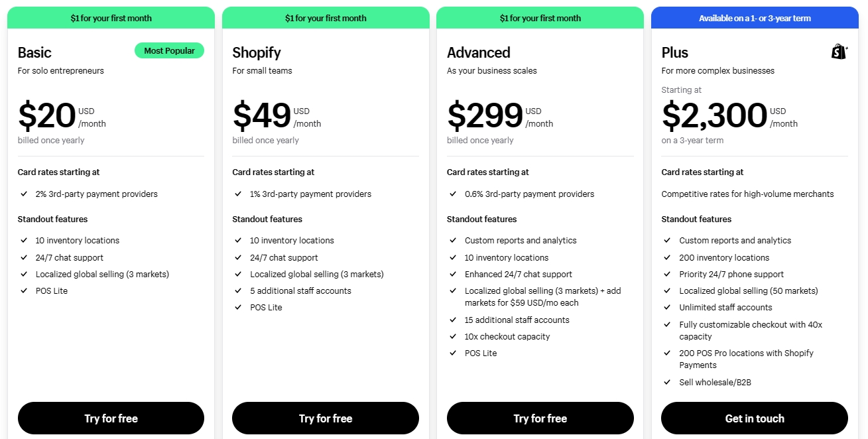This screenshot has height=439, width=868.
Task: Click the checkmark beside Sell wholesale/B2B
Action: [667, 382]
